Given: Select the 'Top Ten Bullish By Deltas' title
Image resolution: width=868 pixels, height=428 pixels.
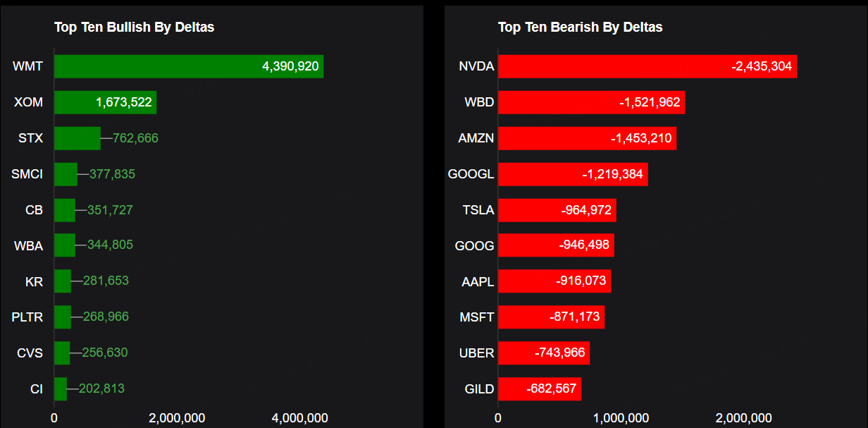Looking at the screenshot, I should click(x=134, y=27).
